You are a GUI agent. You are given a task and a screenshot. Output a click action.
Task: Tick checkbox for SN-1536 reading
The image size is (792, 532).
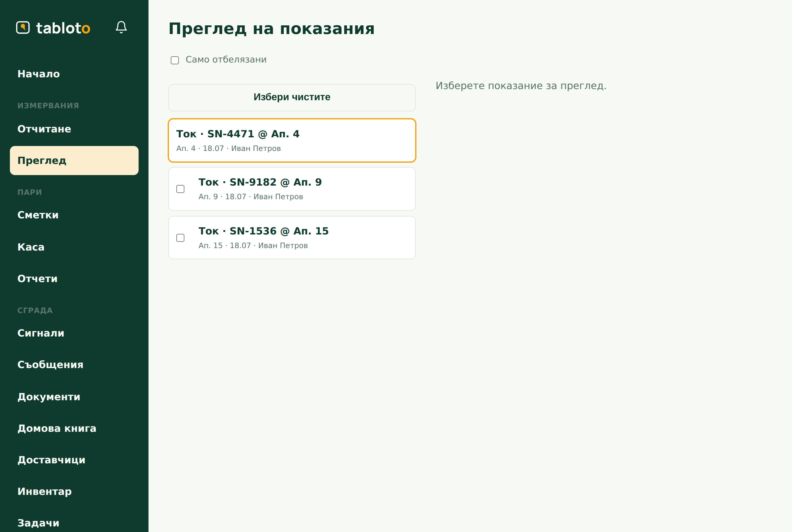[x=181, y=238]
